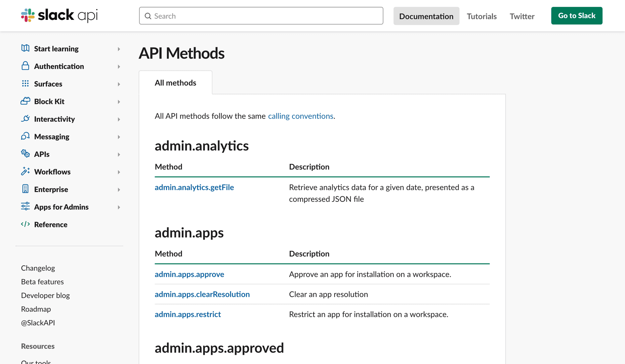Expand the Messaging section
Screen dimensions: 625x364
119,137
